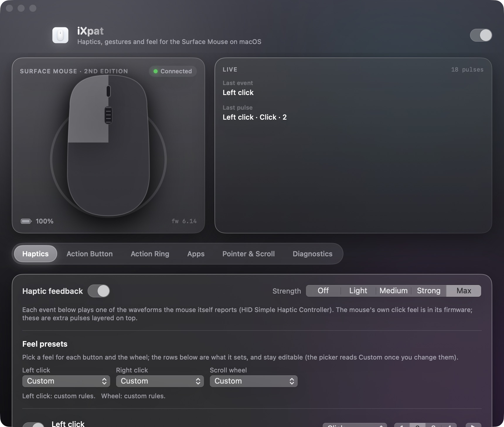504x427 pixels.
Task: Click the iXpat app icon
Action: [60, 35]
